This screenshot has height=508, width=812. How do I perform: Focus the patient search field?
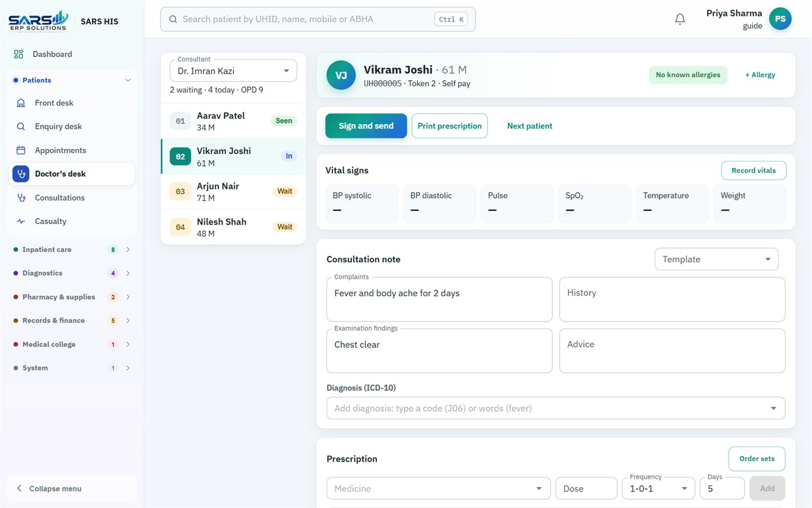(x=318, y=19)
